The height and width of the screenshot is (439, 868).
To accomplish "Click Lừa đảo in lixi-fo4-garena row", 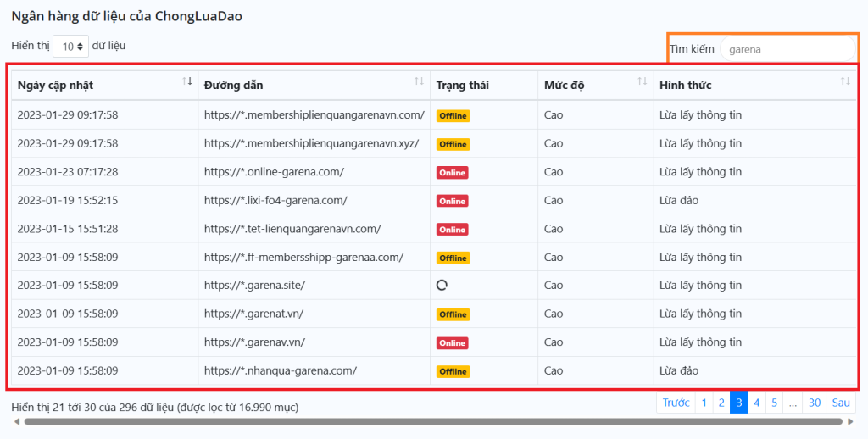I will 679,200.
